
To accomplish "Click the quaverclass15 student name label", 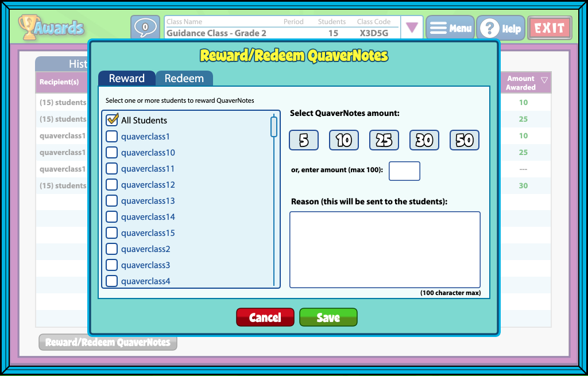I will (x=148, y=233).
